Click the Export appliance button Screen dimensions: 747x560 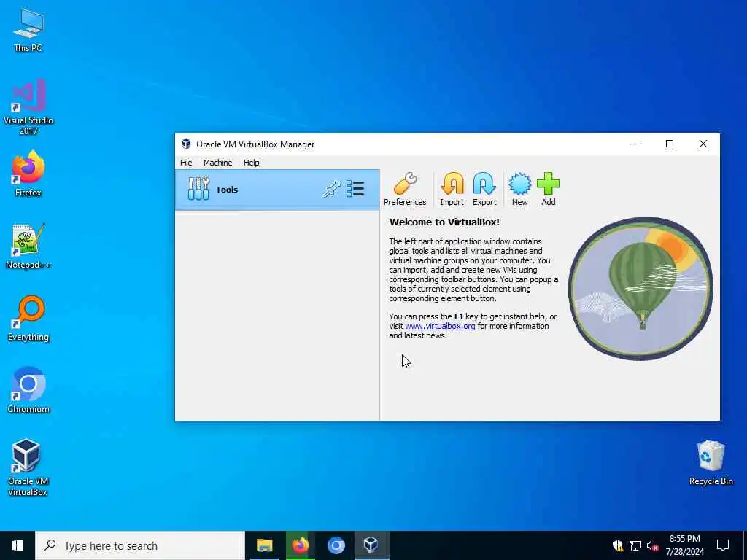(484, 189)
